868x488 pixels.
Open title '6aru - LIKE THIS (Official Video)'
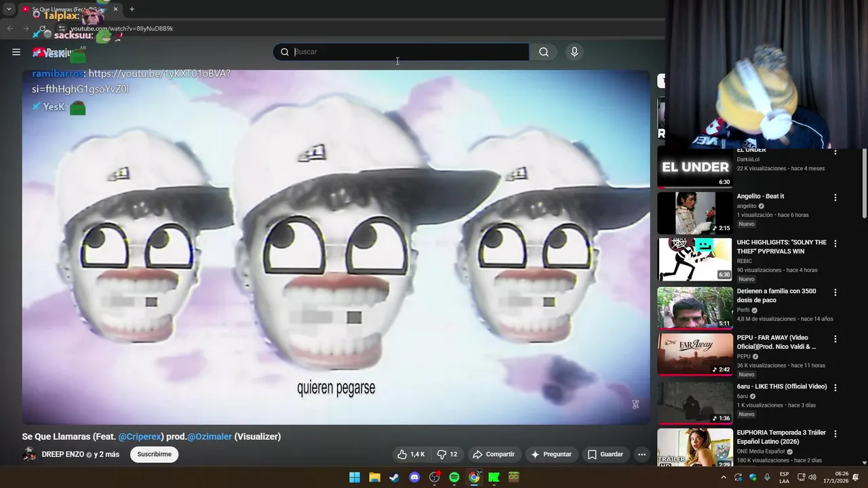coord(782,386)
